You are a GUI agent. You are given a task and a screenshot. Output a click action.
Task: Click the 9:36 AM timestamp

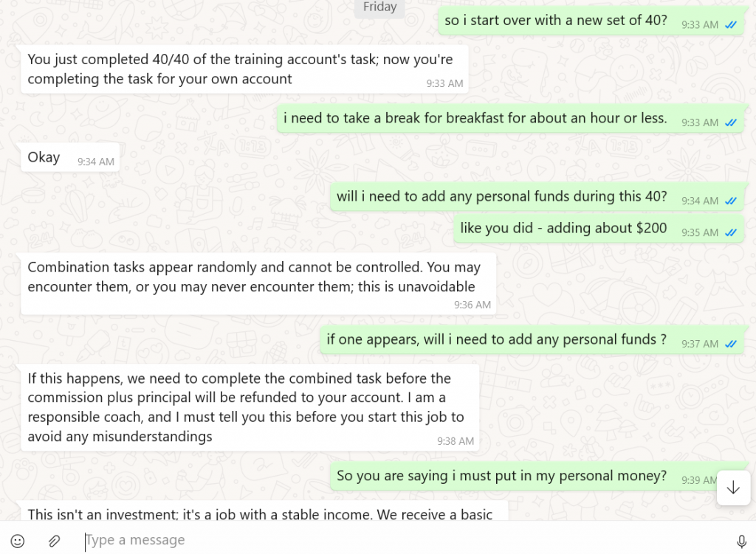click(472, 305)
